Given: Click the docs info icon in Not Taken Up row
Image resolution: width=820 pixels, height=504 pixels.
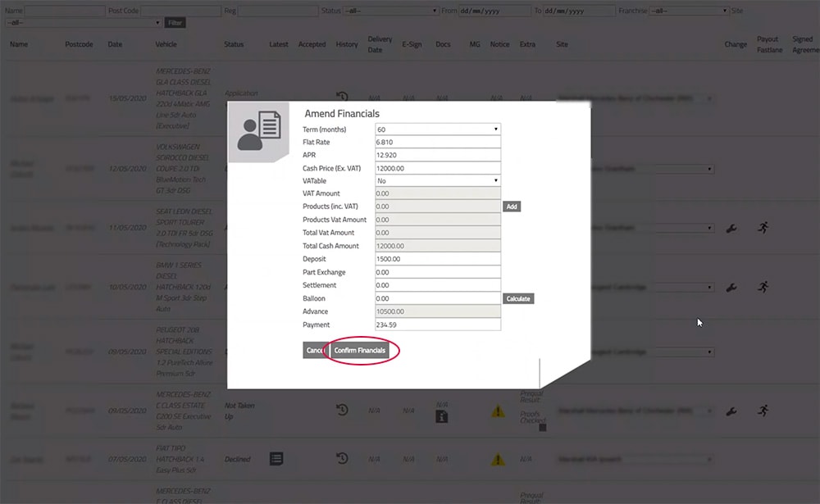Looking at the screenshot, I should [442, 415].
